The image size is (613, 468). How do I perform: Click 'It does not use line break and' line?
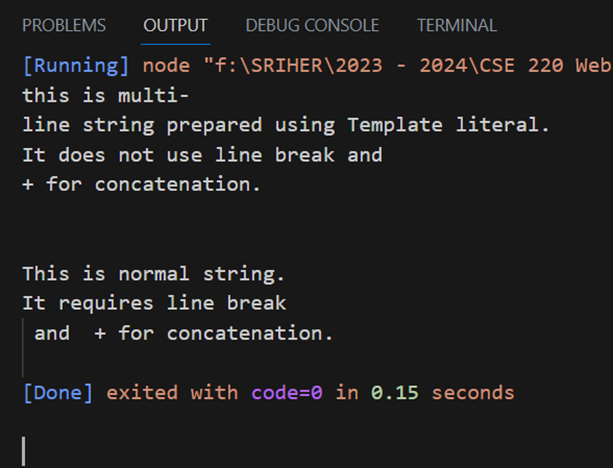tap(202, 155)
